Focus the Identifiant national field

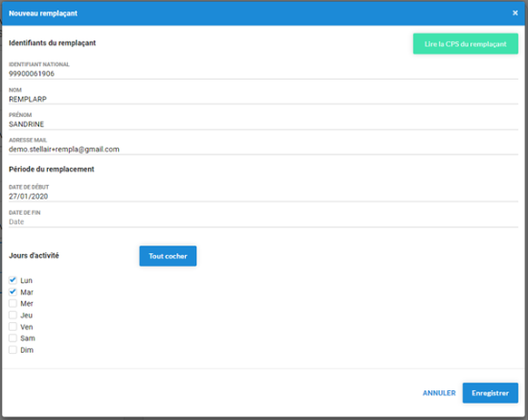pyautogui.click(x=264, y=74)
